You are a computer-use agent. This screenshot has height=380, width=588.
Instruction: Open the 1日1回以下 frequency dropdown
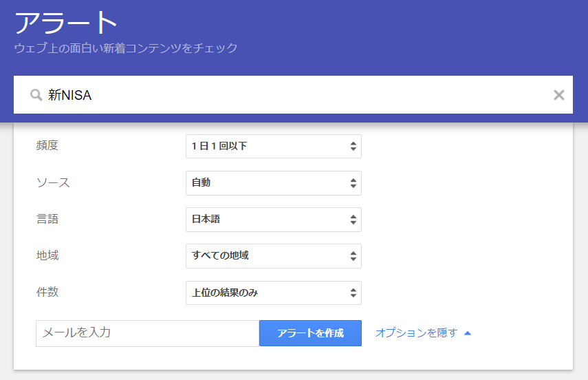click(274, 146)
